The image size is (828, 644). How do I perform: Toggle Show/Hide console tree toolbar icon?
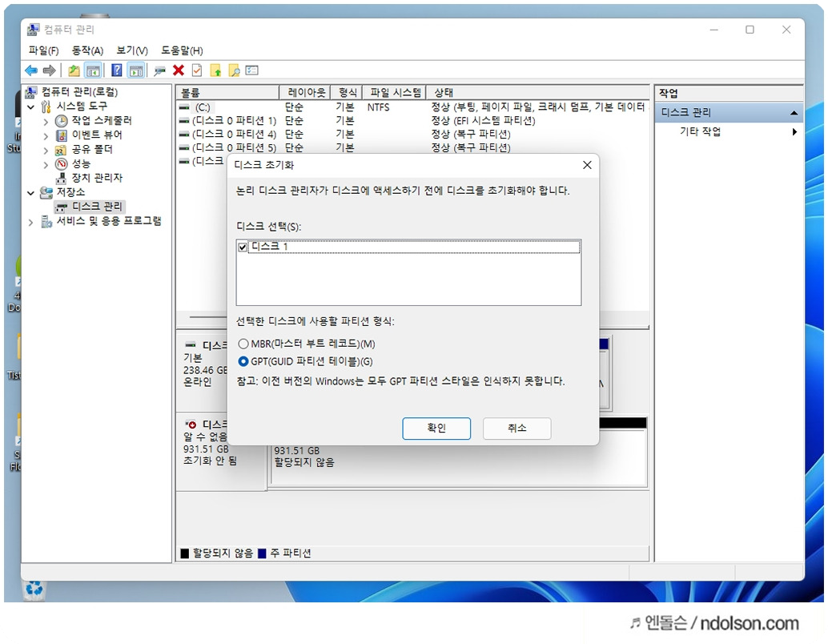coord(93,70)
